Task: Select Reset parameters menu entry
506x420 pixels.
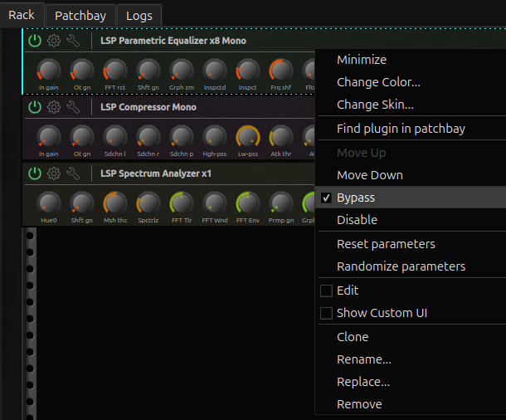Action: 411,244
